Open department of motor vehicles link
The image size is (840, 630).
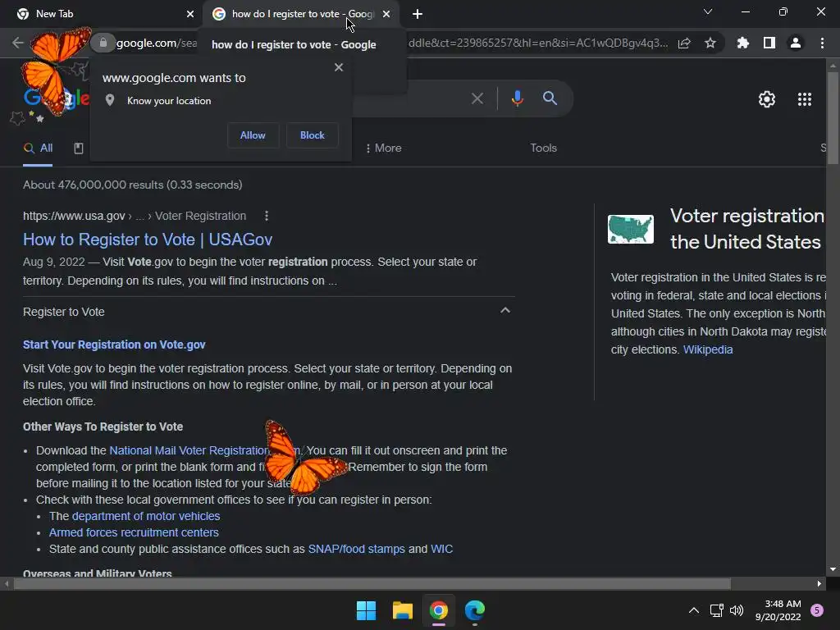point(146,516)
